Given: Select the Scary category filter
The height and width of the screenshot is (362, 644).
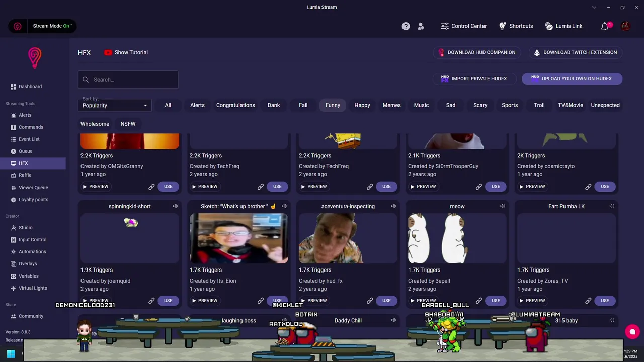Looking at the screenshot, I should pos(480,105).
